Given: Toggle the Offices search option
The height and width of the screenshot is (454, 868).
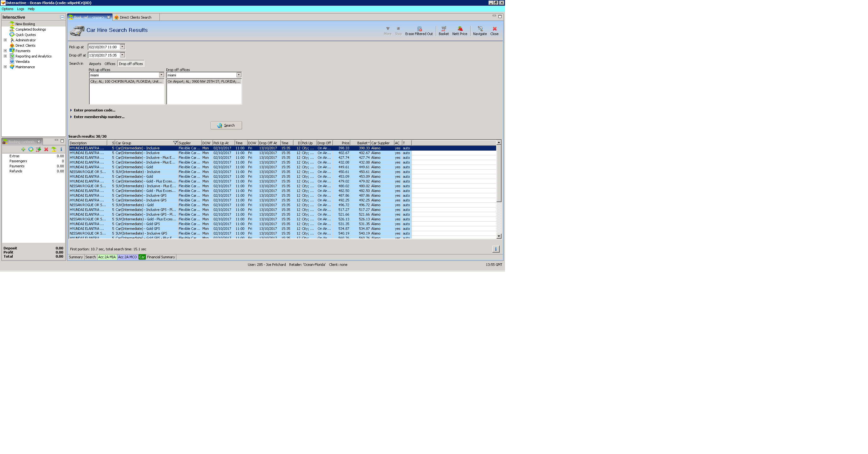Looking at the screenshot, I should click(110, 64).
